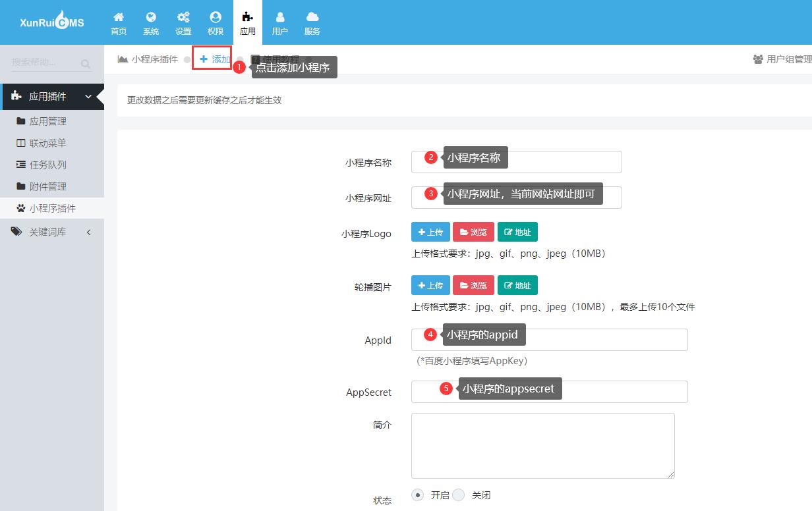Click the 添加 add link

pos(215,59)
